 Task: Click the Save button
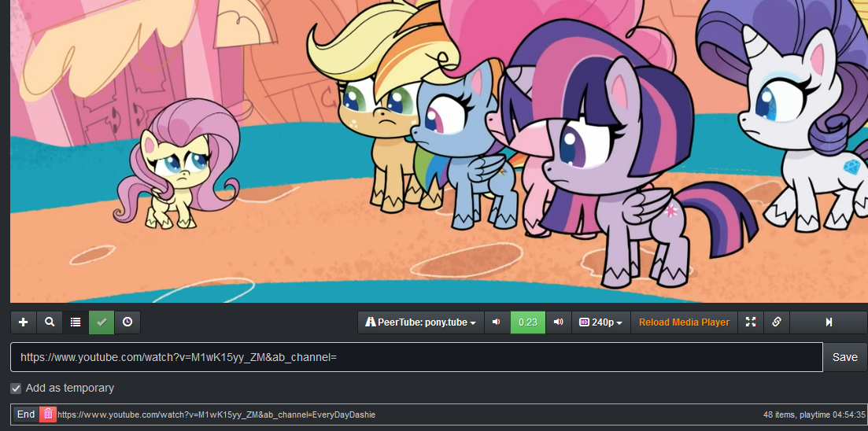844,357
